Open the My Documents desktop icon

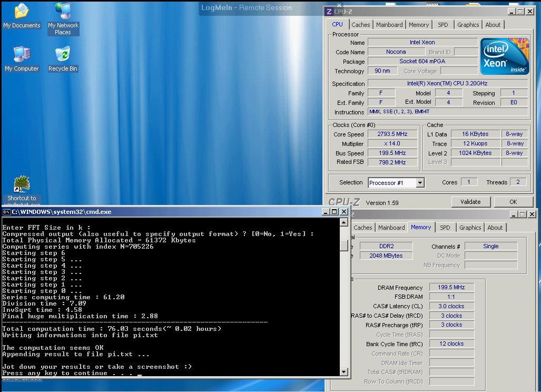click(22, 15)
